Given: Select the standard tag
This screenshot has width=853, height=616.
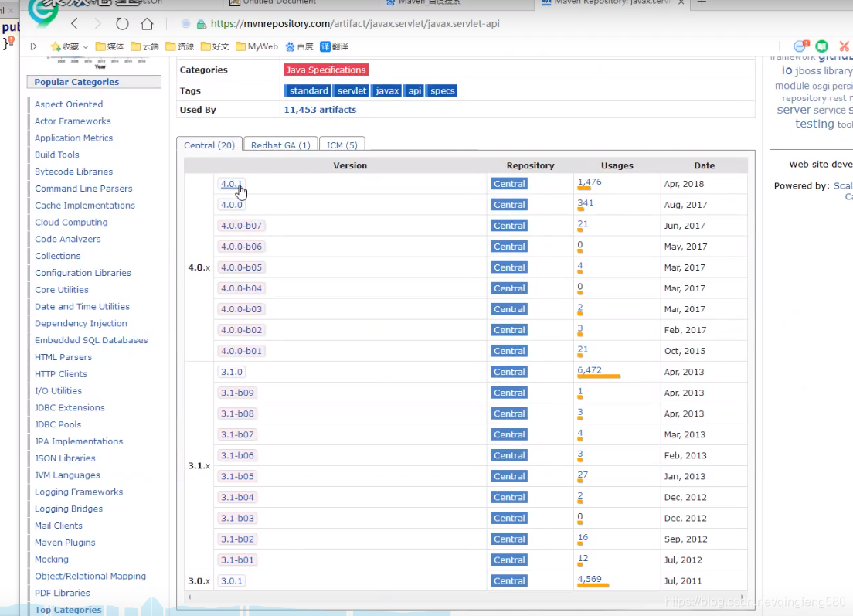Looking at the screenshot, I should coord(308,90).
